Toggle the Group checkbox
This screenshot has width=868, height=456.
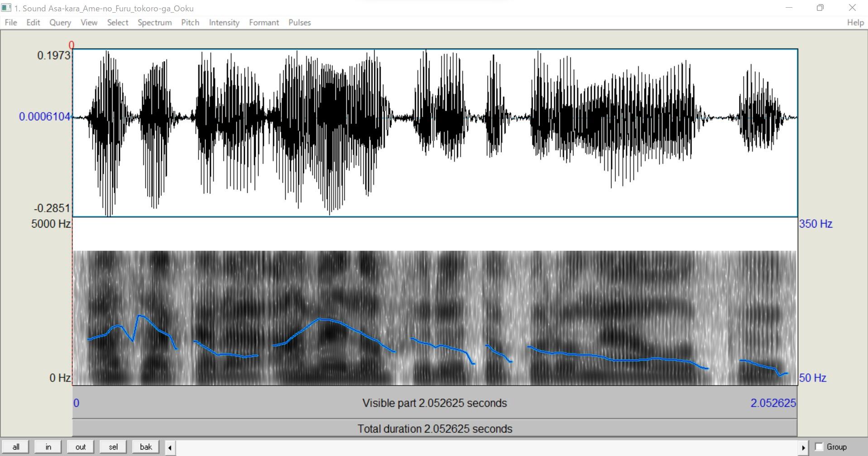pos(819,447)
